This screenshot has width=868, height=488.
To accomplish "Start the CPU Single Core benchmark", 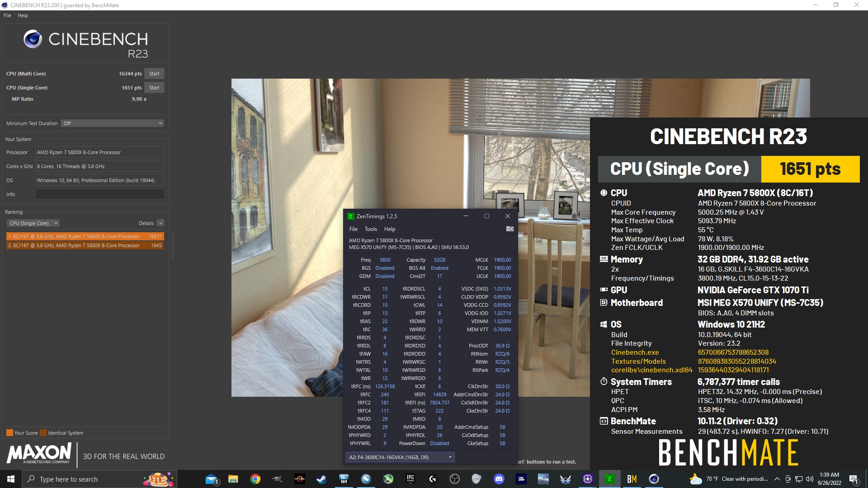I will pyautogui.click(x=154, y=87).
